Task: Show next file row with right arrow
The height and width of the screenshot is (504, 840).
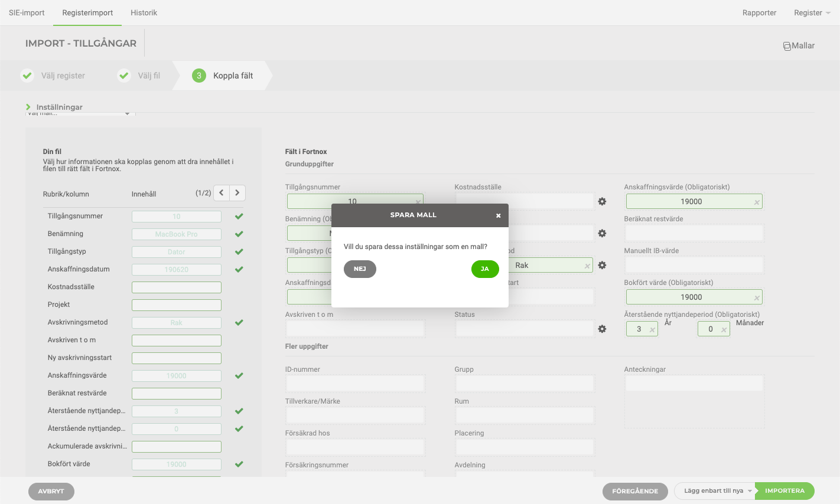Action: click(237, 192)
